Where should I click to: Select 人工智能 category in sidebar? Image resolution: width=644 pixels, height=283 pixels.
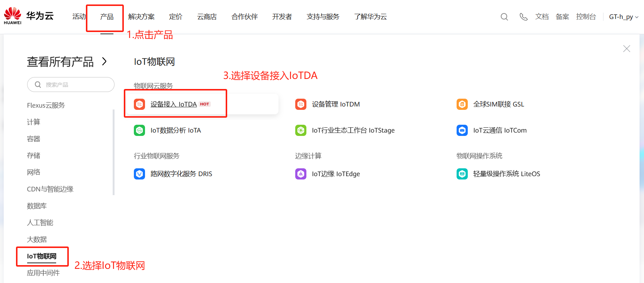tap(40, 223)
